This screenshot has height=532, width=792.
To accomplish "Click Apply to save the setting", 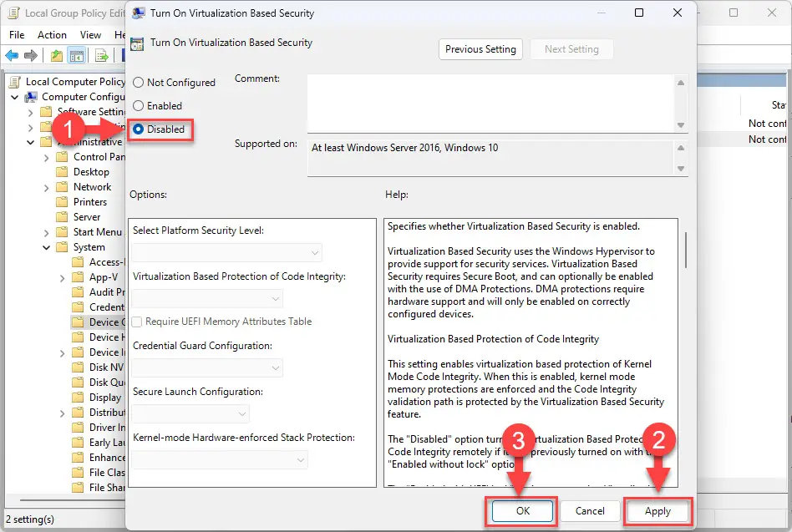I will [x=657, y=511].
